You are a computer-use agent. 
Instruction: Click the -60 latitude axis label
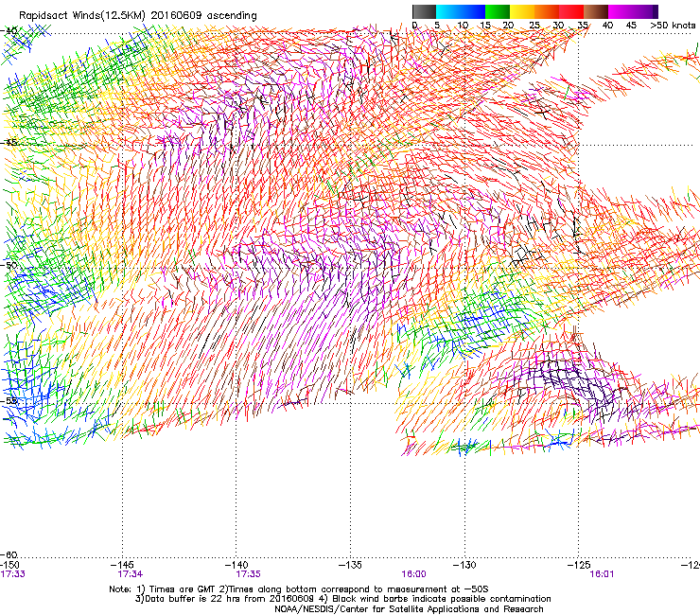9,554
